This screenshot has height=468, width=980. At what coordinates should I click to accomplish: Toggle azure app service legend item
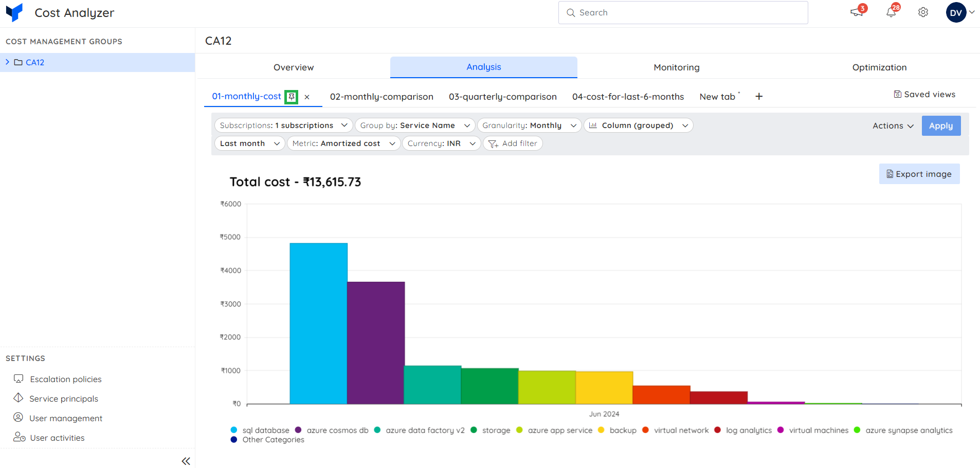click(554, 430)
